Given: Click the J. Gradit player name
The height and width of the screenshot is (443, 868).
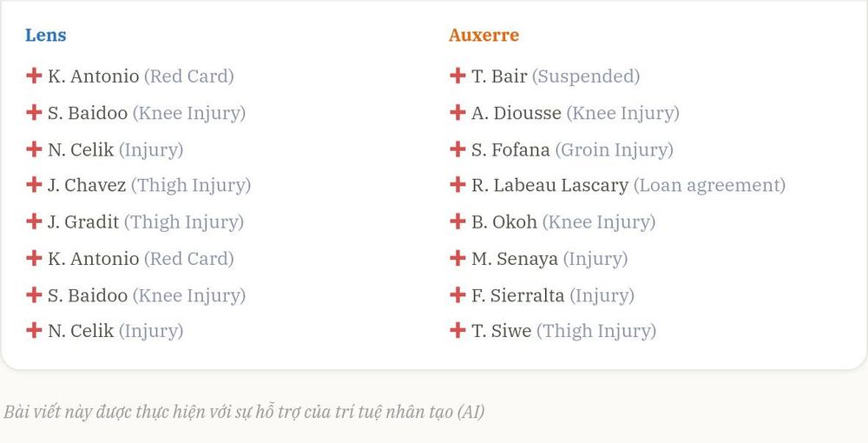Looking at the screenshot, I should click(x=83, y=221).
